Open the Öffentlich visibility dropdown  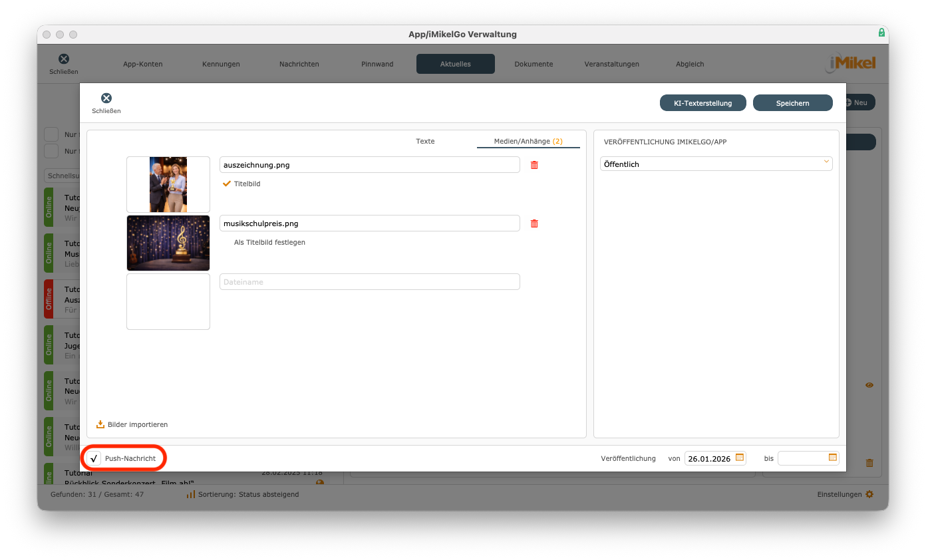[716, 163]
